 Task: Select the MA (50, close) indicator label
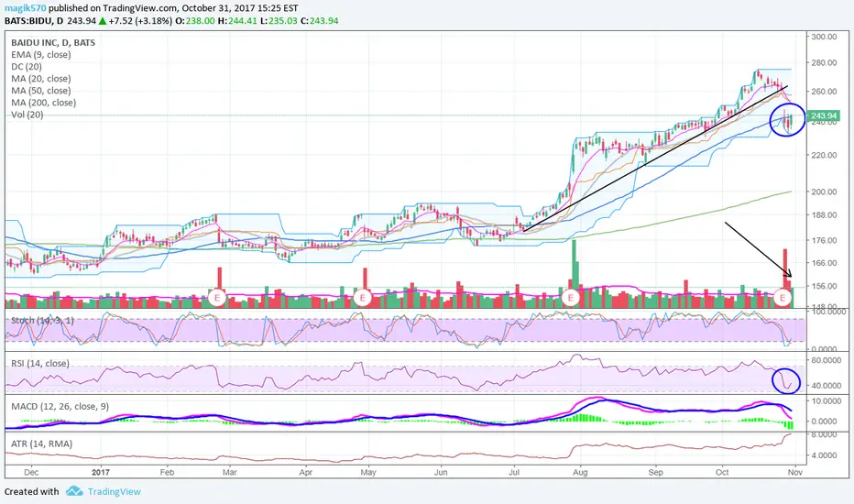tap(41, 91)
